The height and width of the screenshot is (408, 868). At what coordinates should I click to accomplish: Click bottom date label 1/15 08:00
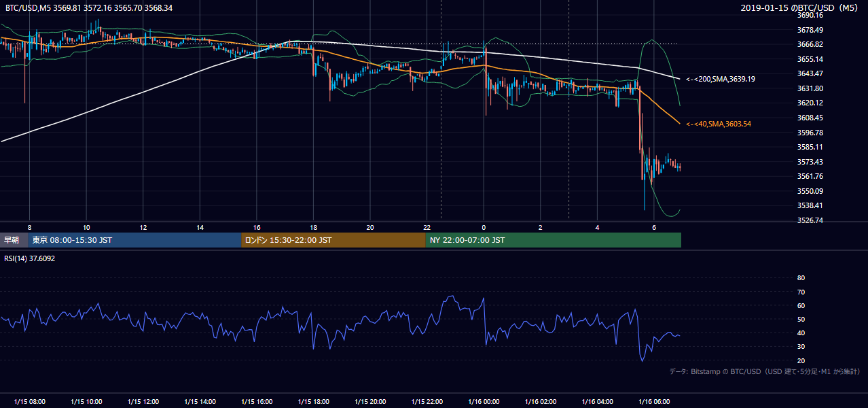coord(29,401)
